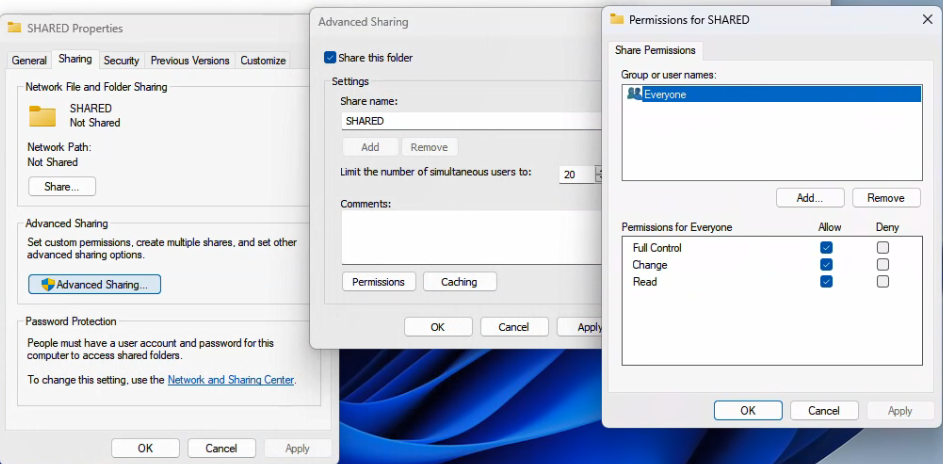Click the Change permission label

pos(650,264)
